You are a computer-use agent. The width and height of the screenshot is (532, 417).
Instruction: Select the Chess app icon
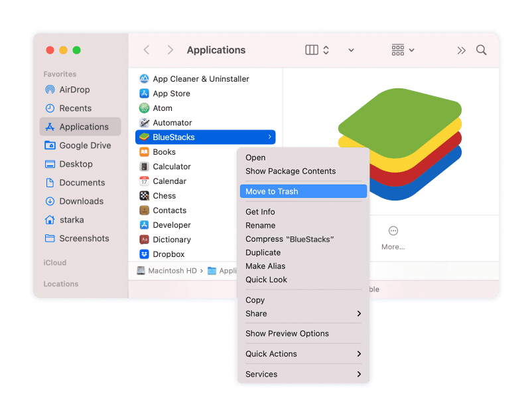coord(144,196)
